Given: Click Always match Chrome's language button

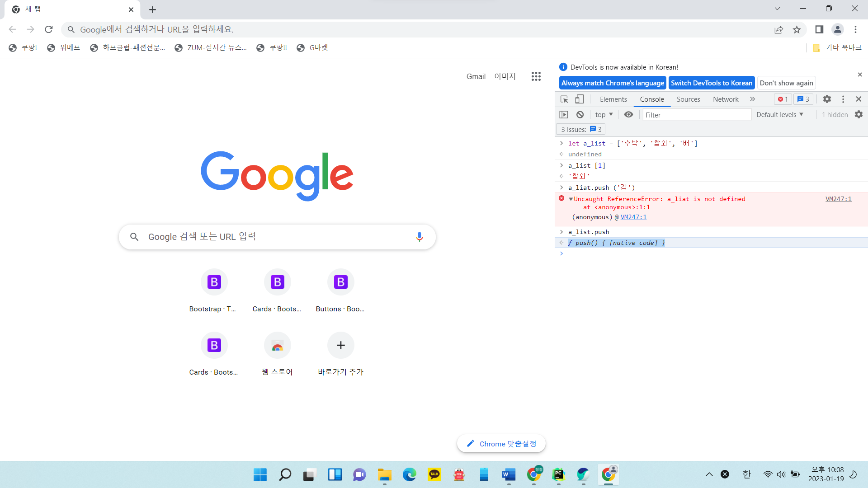Looking at the screenshot, I should click(x=613, y=83).
